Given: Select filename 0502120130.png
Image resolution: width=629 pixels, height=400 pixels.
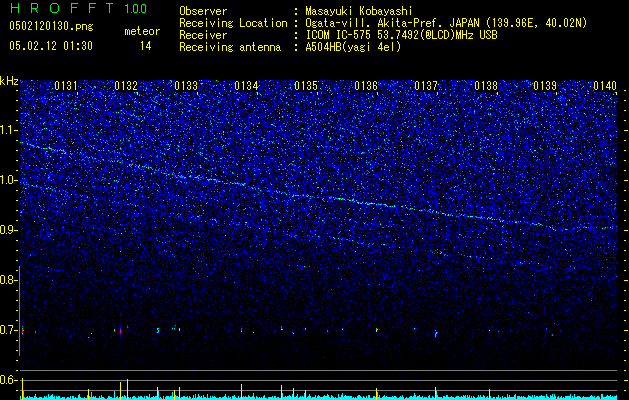Looking at the screenshot, I should 51,26.
